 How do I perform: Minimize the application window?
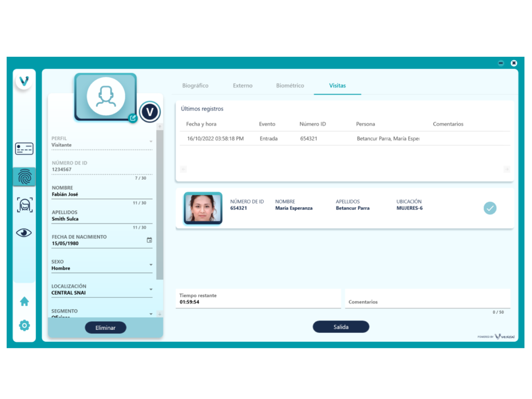(501, 63)
